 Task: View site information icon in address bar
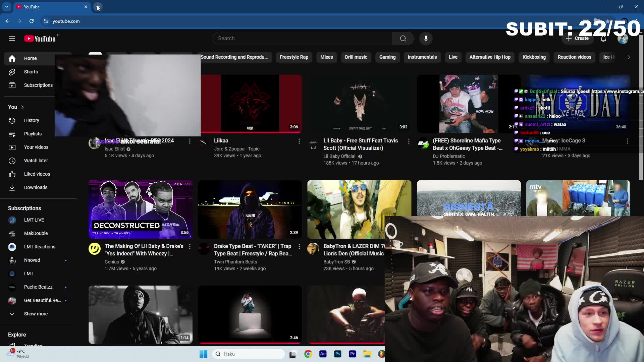(46, 21)
